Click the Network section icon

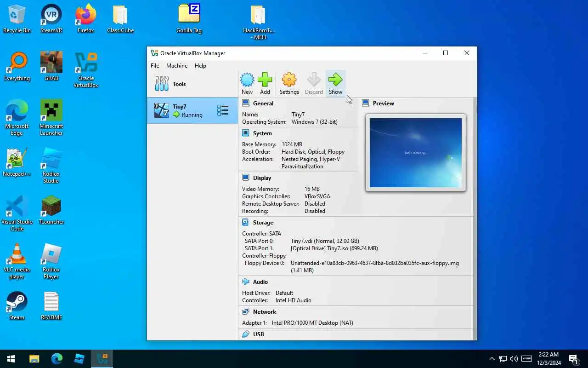point(246,311)
